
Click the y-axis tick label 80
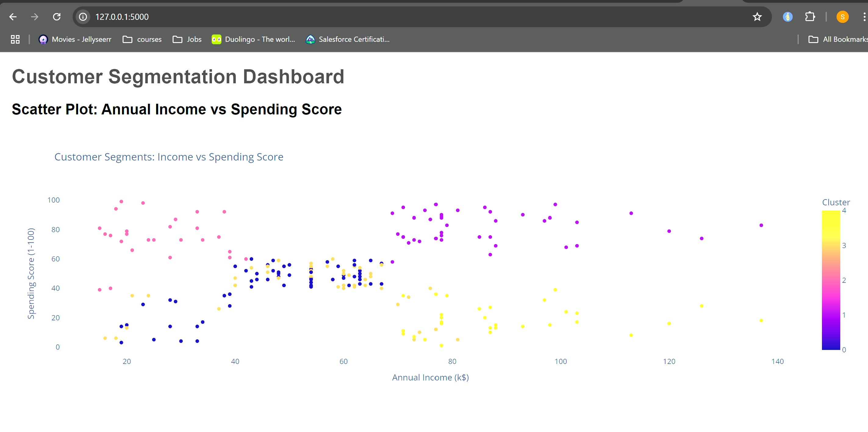[x=56, y=229]
